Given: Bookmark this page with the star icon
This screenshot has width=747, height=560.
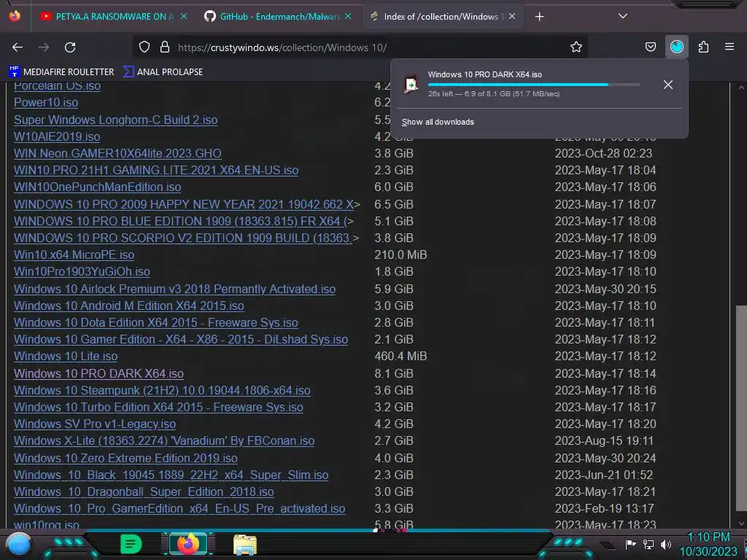Looking at the screenshot, I should pos(576,47).
